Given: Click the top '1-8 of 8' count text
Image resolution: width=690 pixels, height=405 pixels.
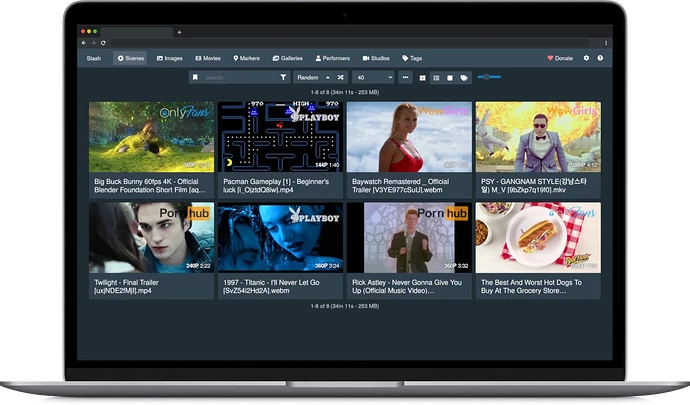Looking at the screenshot, I should click(x=345, y=92).
